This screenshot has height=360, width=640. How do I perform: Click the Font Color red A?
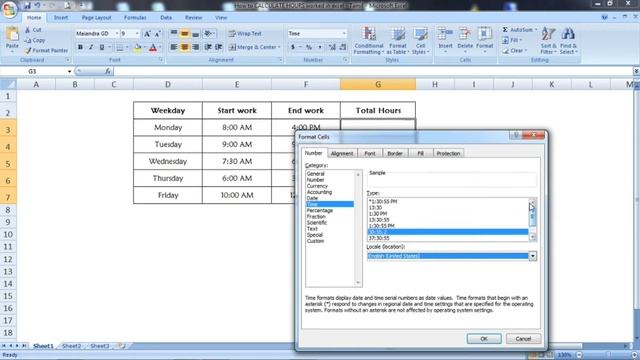(x=153, y=48)
